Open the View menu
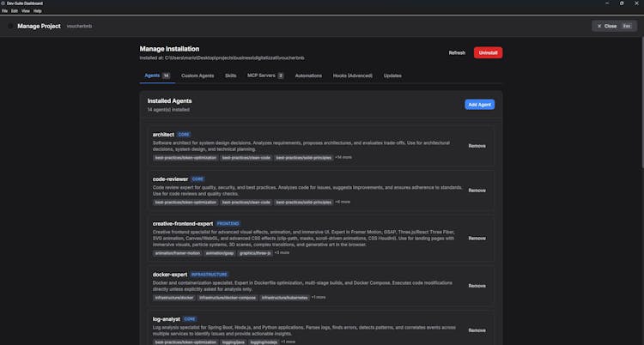Image resolution: width=644 pixels, height=345 pixels. 26,10
